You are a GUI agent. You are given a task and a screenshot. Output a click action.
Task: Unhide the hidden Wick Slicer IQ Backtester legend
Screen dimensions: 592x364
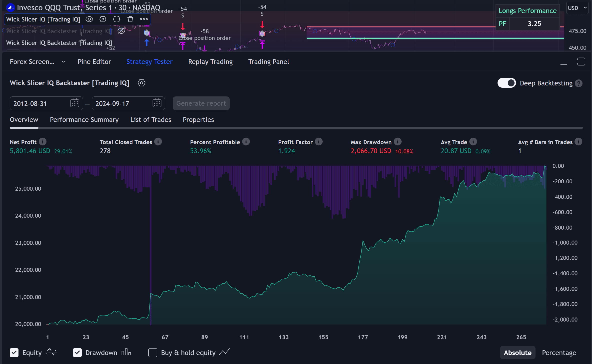(121, 31)
